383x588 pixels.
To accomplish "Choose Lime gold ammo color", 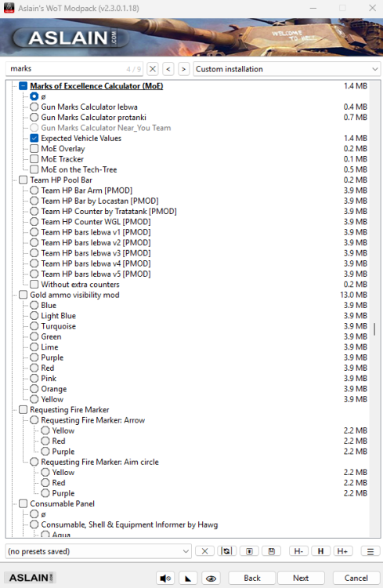I will point(34,347).
